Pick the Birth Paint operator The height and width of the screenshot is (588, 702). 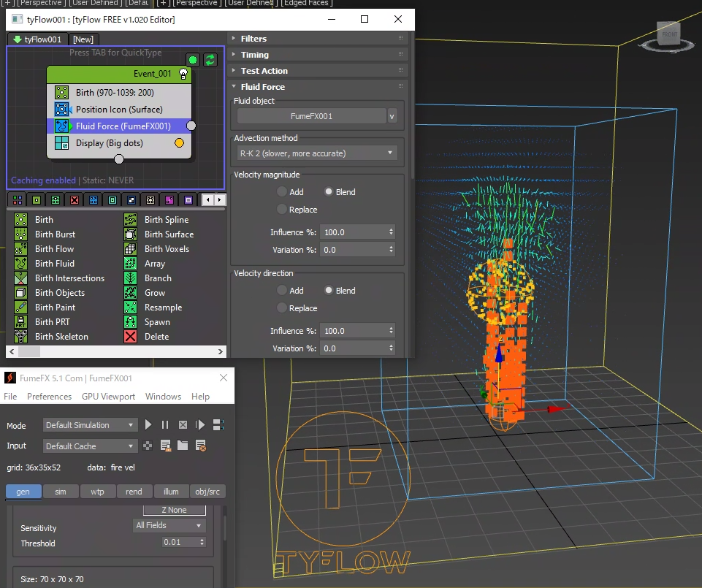point(45,308)
